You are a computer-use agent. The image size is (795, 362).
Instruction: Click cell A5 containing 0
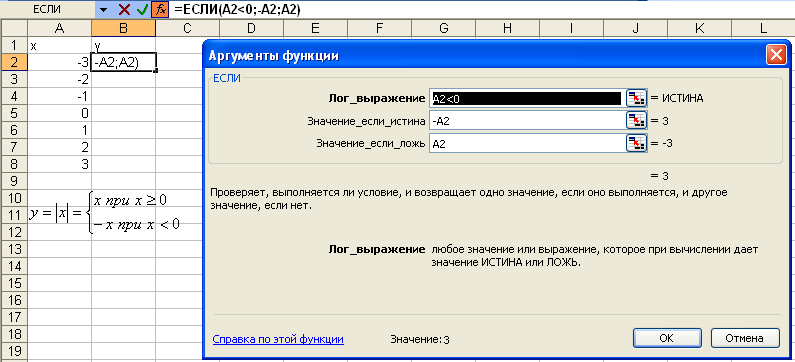tap(59, 114)
